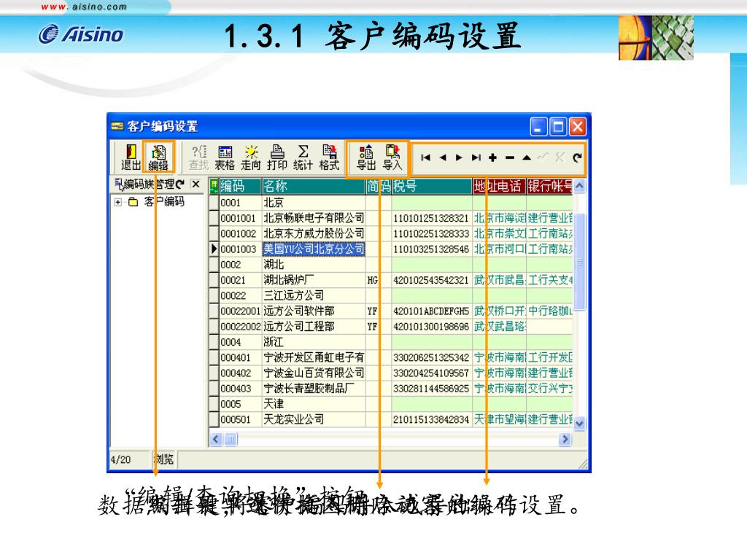Go to first record navigator button
Screen dimensions: 747x560
(x=426, y=157)
